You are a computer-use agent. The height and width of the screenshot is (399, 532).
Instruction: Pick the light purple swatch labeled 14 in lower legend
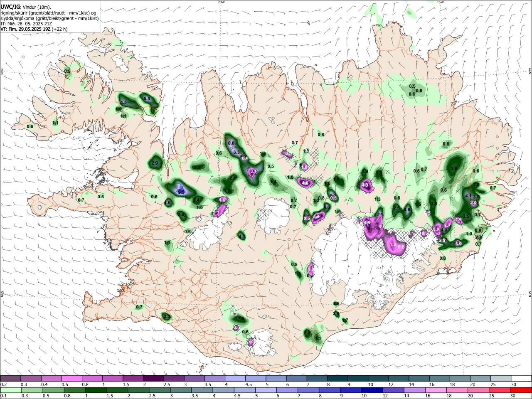[x=414, y=390]
